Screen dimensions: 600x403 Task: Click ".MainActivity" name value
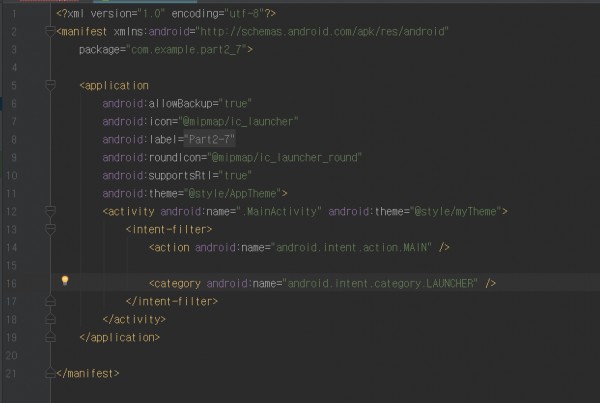[x=279, y=212]
